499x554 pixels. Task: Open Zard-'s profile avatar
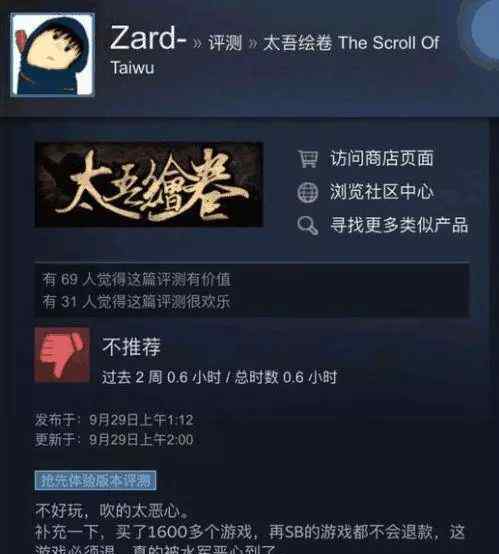coord(53,55)
